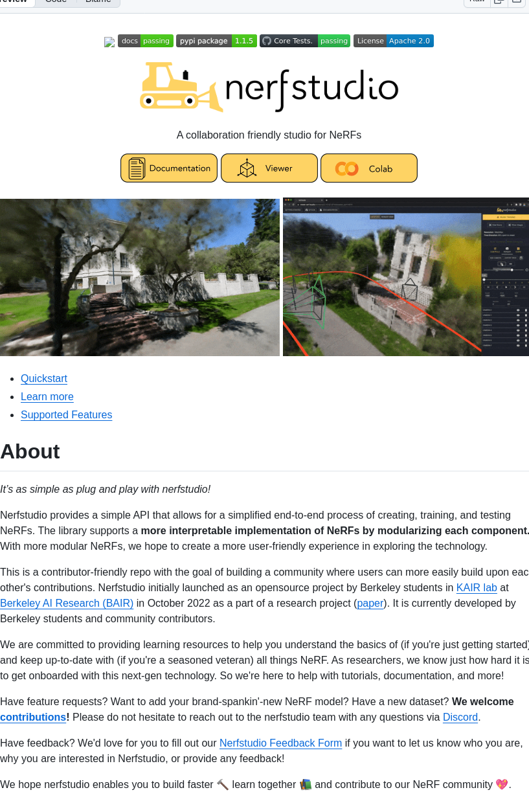Open the Berkeley AI Research (BAIR) link
The width and height of the screenshot is (529, 812).
(x=67, y=603)
